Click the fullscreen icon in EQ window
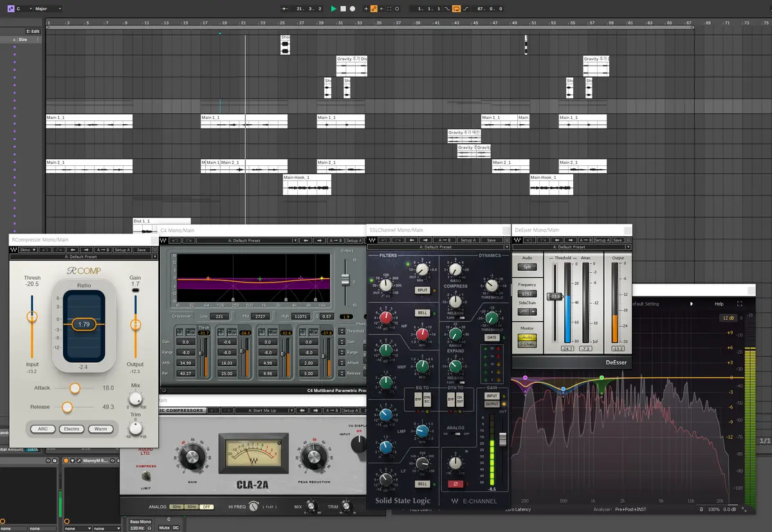The image size is (772, 532). click(x=739, y=304)
